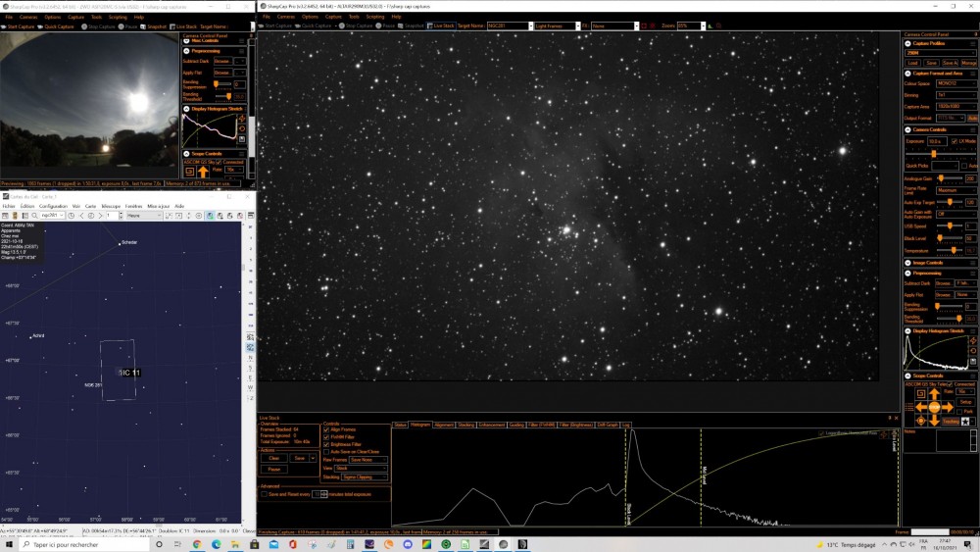Open Frame Rate Limit dropdown showing Maximum
The width and height of the screenshot is (980, 552).
955,190
